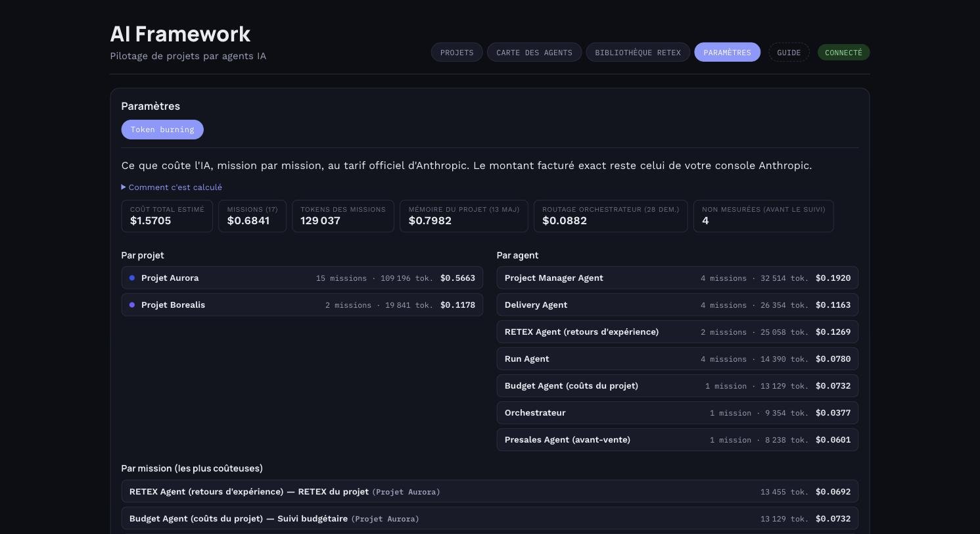
Task: Click the Paramètres section heading
Action: pos(151,107)
